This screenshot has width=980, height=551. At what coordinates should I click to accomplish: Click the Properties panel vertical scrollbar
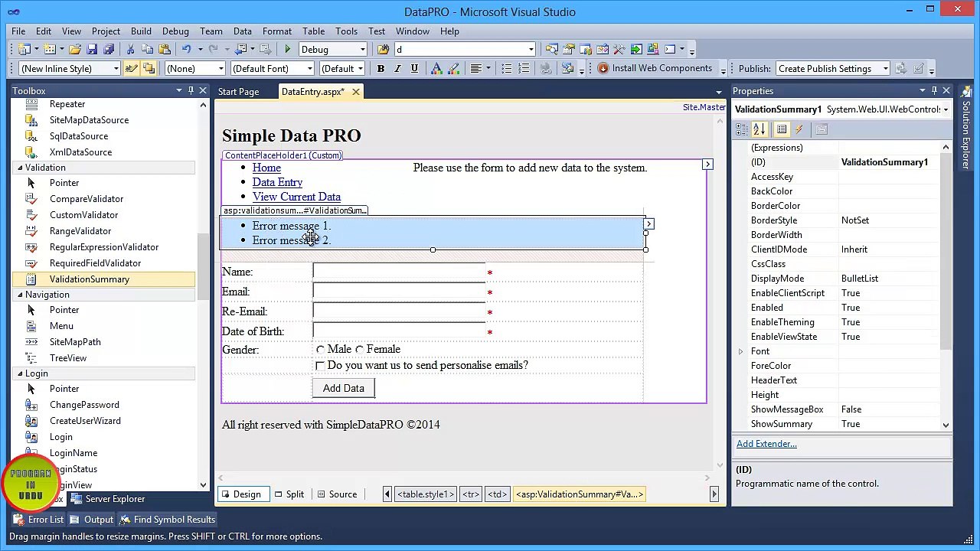pos(946,286)
